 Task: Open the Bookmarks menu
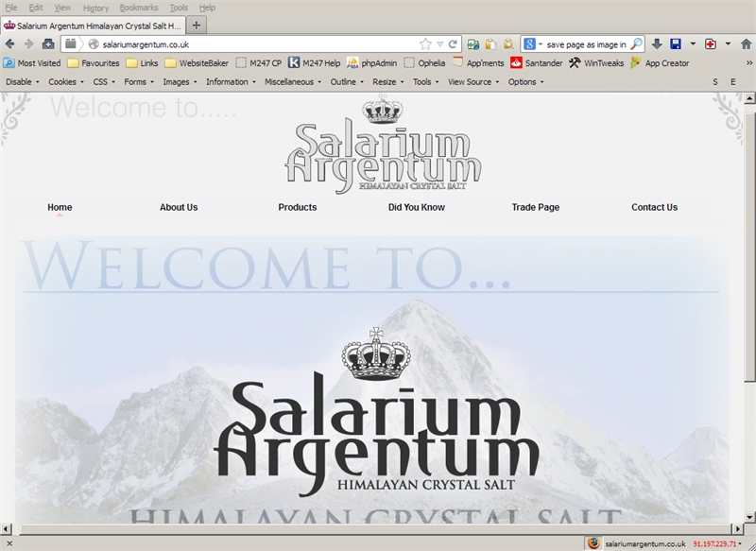[x=139, y=8]
